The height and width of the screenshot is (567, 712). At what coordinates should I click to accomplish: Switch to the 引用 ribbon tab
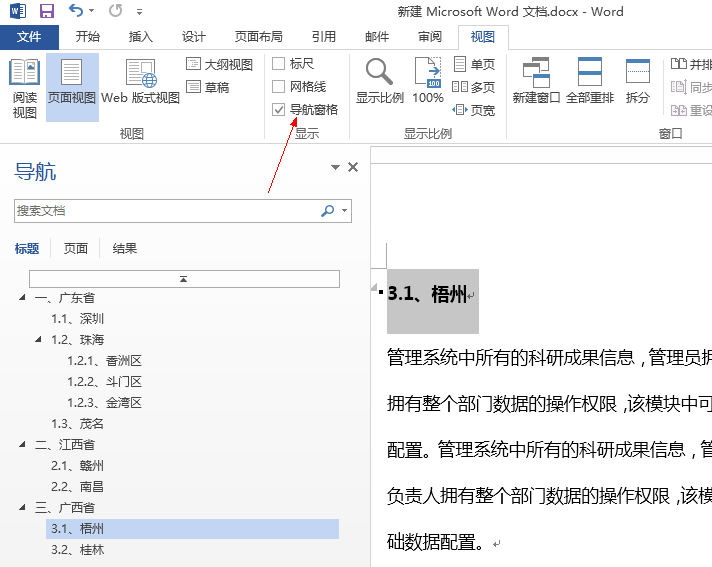324,36
